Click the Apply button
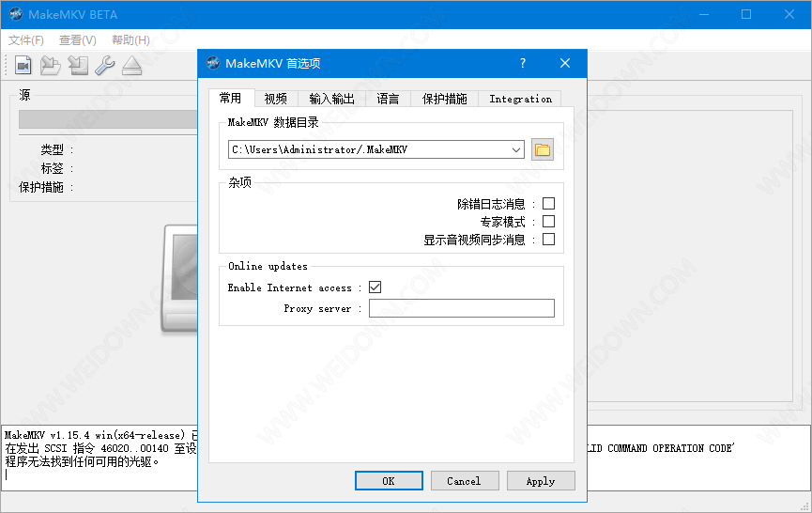The width and height of the screenshot is (812, 513). (541, 481)
